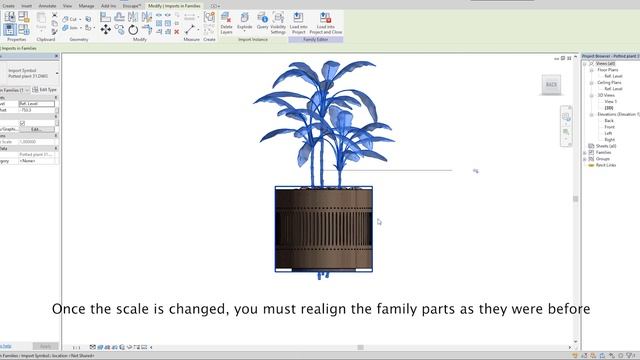Click Load into Project and Close
Screen dimensions: 640x360
pos(326,23)
